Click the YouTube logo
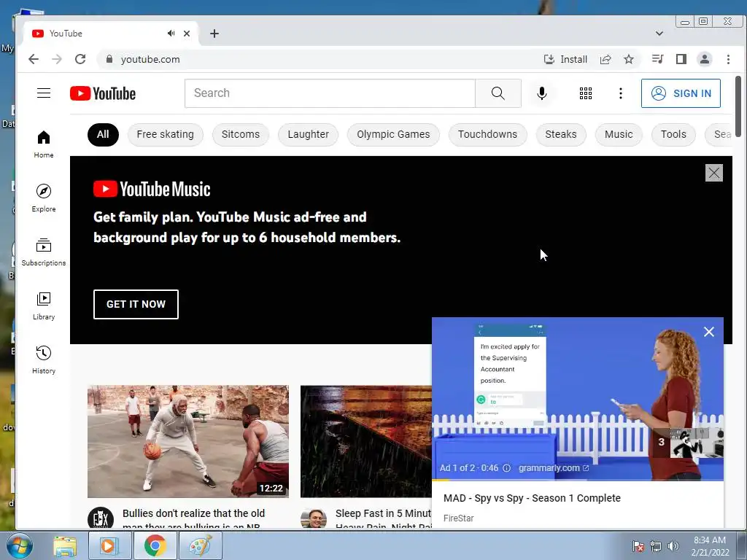Screen dimensions: 747x560 (102, 93)
